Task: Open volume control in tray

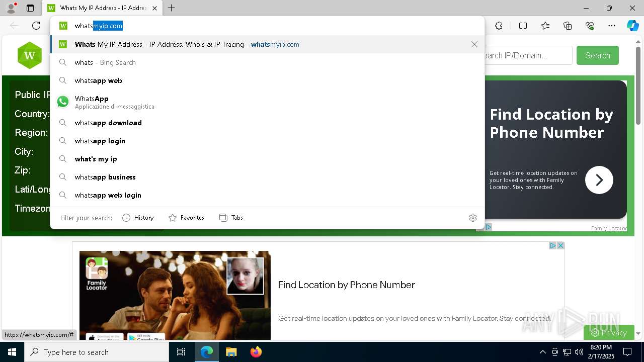Action: click(579, 352)
